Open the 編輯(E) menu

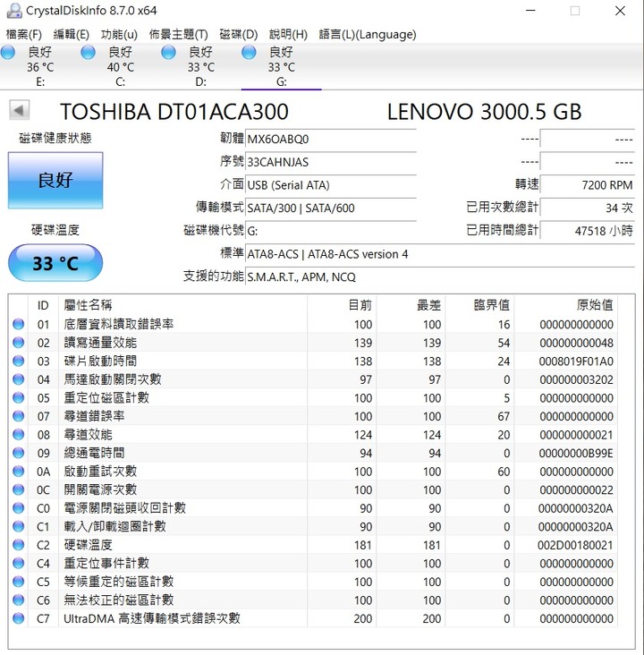71,34
